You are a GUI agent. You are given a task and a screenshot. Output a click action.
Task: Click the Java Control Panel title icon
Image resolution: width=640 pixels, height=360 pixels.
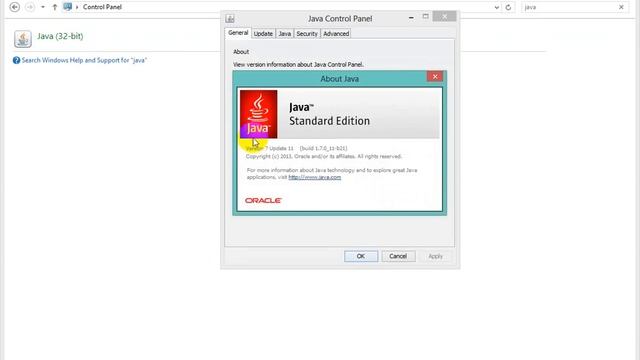[x=230, y=18]
